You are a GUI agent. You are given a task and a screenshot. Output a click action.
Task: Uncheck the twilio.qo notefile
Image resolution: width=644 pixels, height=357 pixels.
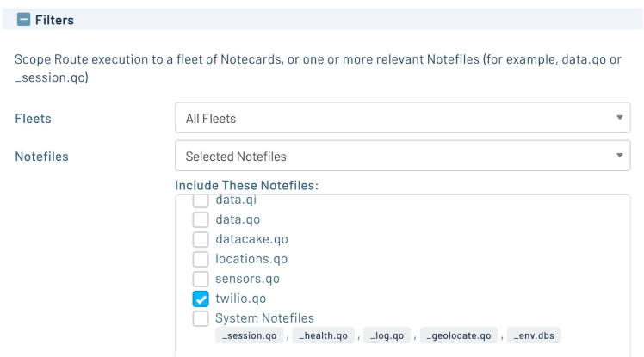[x=200, y=299]
